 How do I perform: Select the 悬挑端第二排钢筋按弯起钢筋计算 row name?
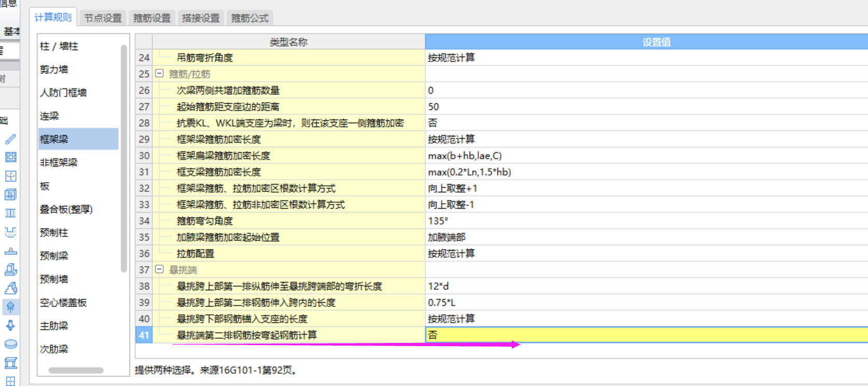pos(247,335)
